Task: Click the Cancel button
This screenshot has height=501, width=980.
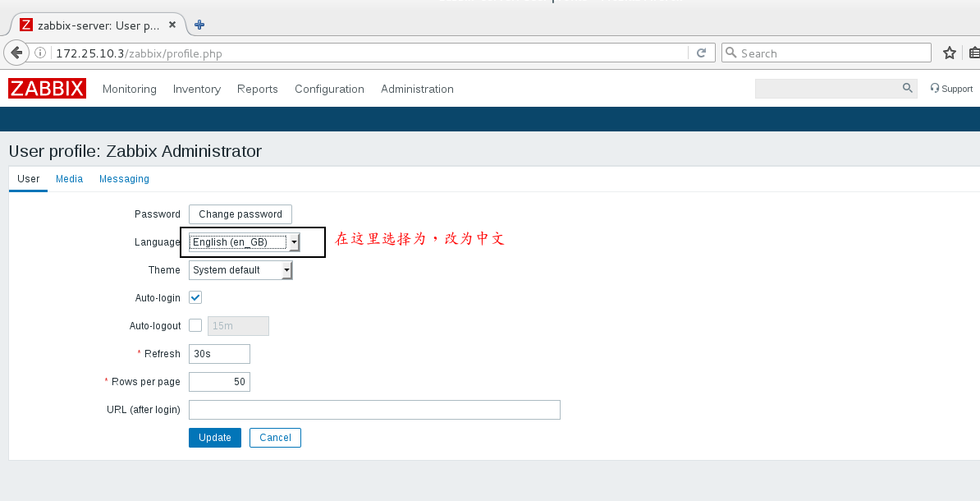Action: coord(275,438)
